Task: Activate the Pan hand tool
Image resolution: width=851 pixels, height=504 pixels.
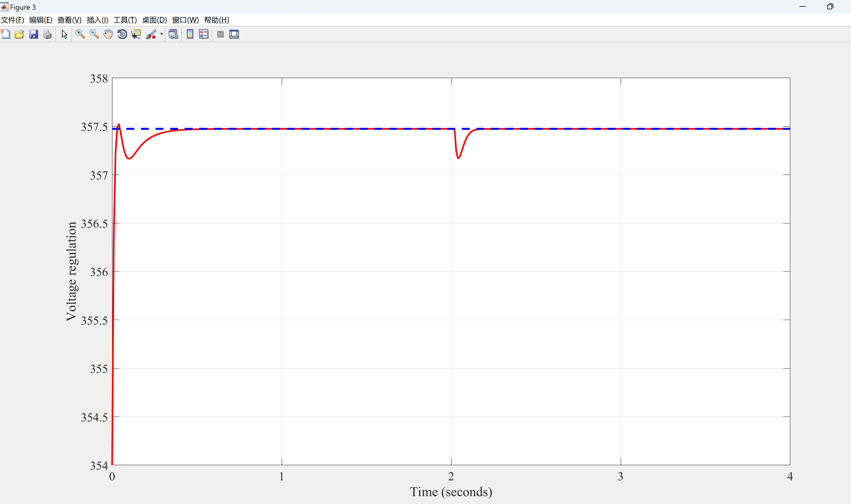Action: [x=108, y=34]
